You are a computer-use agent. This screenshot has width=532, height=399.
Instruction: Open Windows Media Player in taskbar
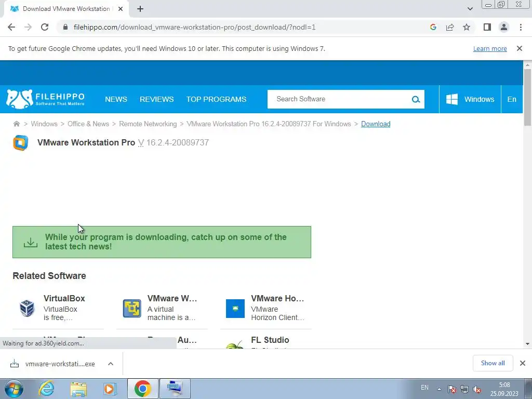point(109,389)
